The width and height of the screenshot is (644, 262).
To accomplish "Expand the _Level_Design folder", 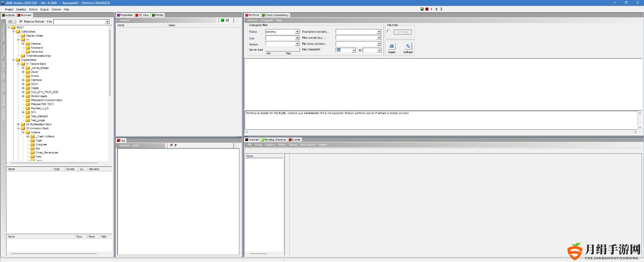I will tap(23, 68).
